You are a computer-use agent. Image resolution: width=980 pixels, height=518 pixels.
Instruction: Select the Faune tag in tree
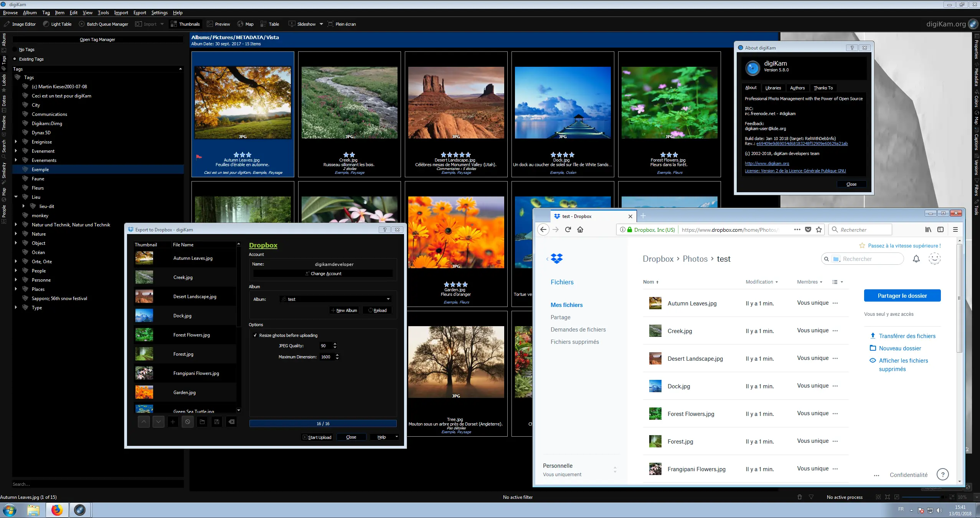38,178
